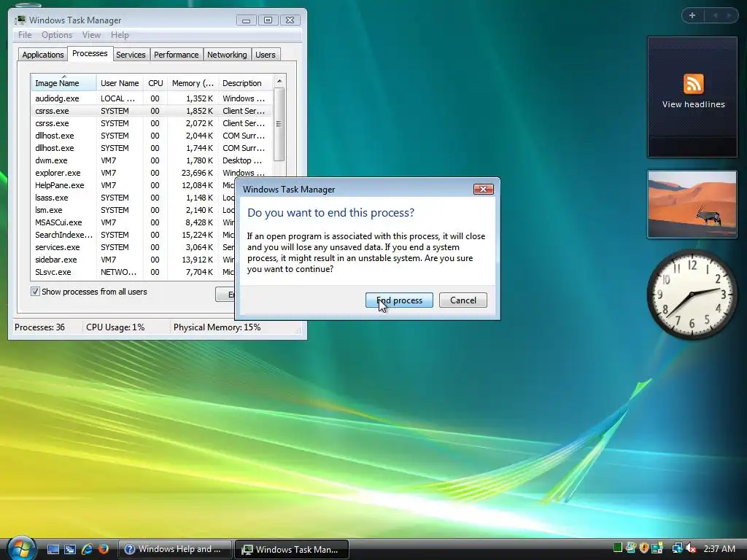This screenshot has height=560, width=747.
Task: Click Windows Task Manager taskbar button
Action: click(292, 549)
